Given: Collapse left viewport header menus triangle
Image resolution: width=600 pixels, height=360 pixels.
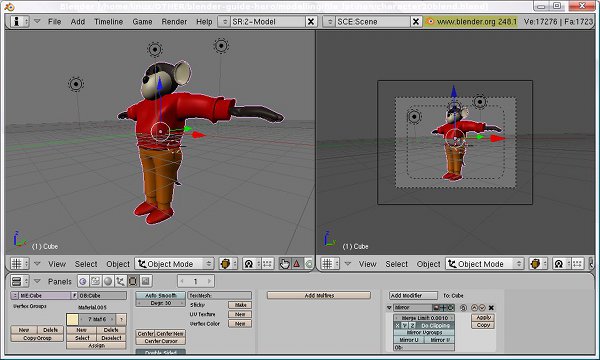Looking at the screenshot, I should pyautogui.click(x=37, y=264).
